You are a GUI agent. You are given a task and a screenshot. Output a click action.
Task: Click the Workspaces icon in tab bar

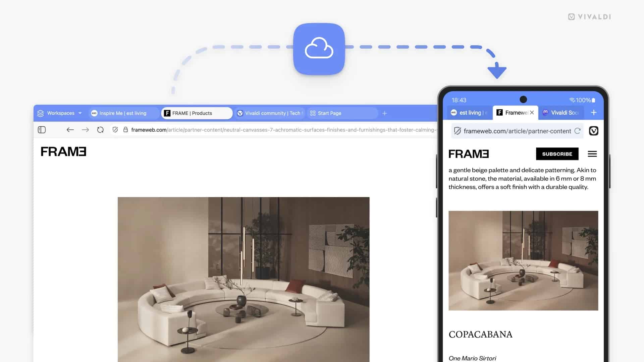(x=42, y=113)
